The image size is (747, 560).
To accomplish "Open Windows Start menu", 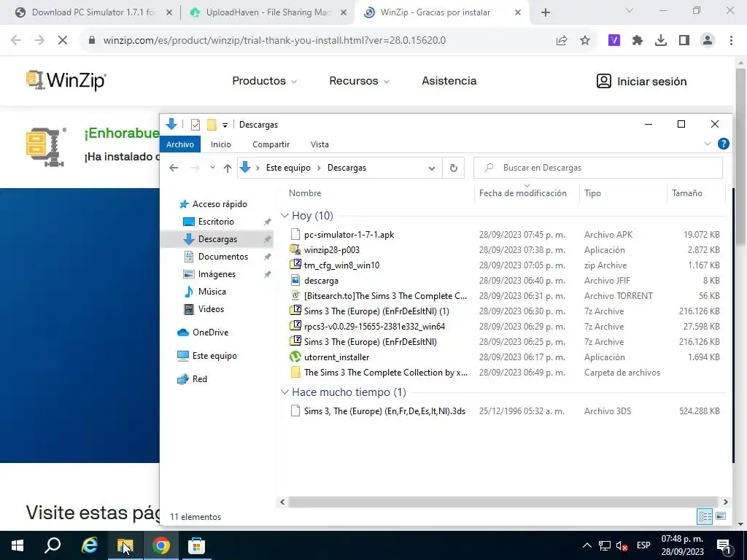I will tap(18, 545).
